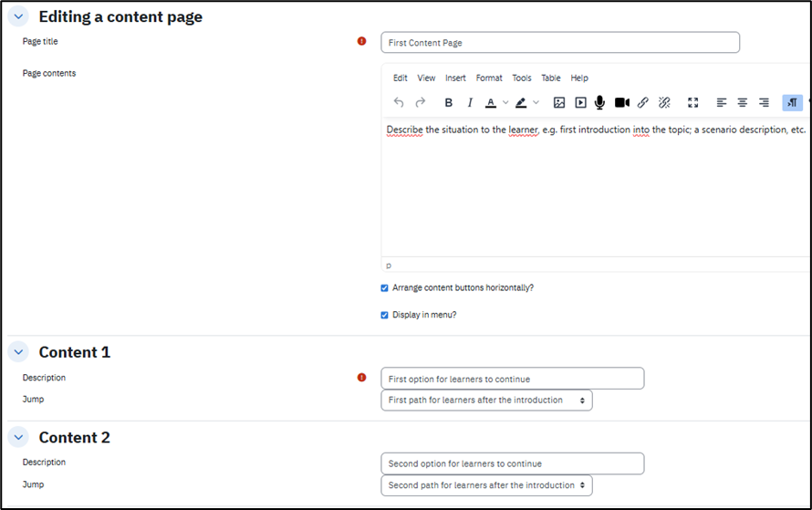The height and width of the screenshot is (510, 812).
Task: Click the record video camera icon
Action: 621,103
